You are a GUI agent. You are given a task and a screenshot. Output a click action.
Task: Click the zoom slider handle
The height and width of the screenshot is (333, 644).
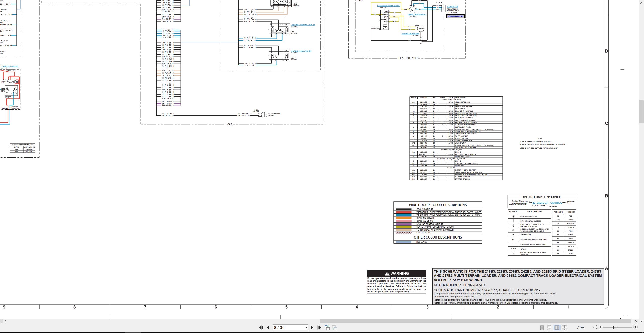[x=614, y=327]
